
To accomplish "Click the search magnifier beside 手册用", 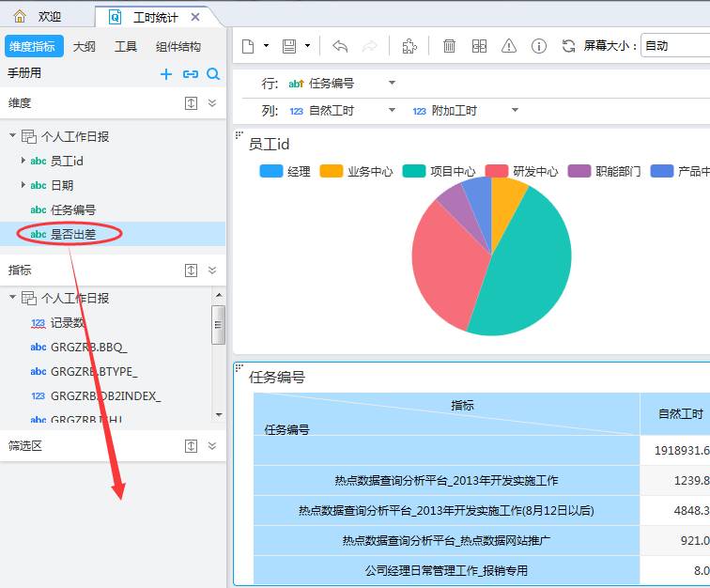I will (x=213, y=74).
